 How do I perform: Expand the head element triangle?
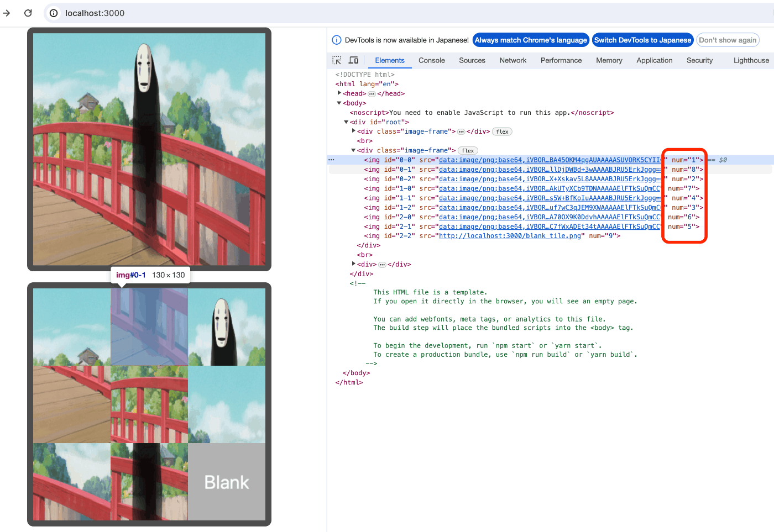click(x=339, y=93)
